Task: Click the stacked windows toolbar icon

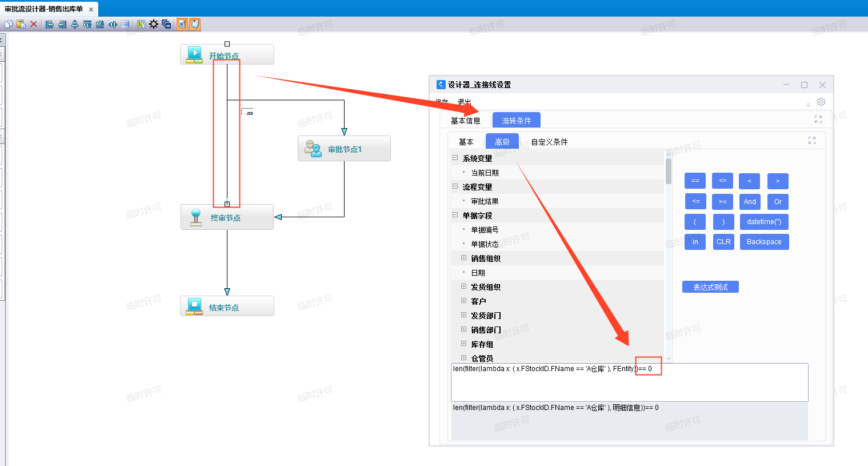Action: click(x=166, y=24)
